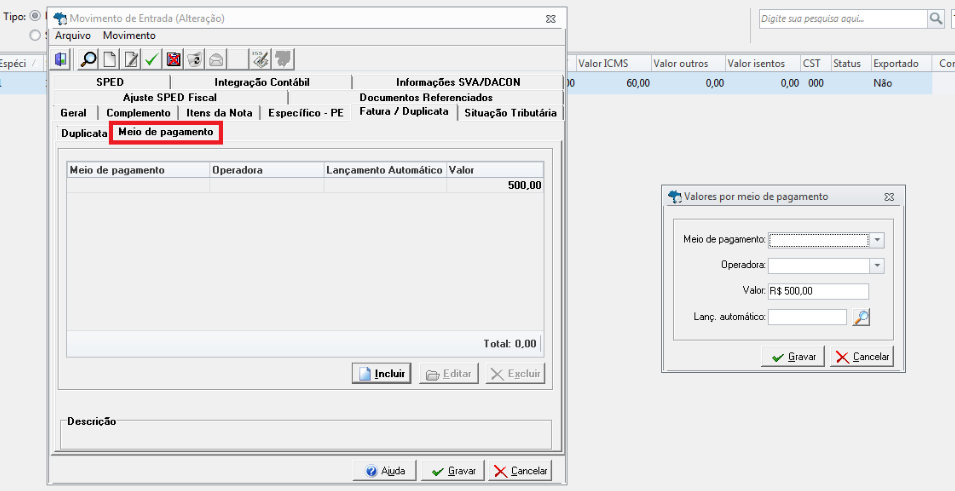
Task: Click the lookup magnifier beside Lanç. automático
Action: [x=861, y=317]
